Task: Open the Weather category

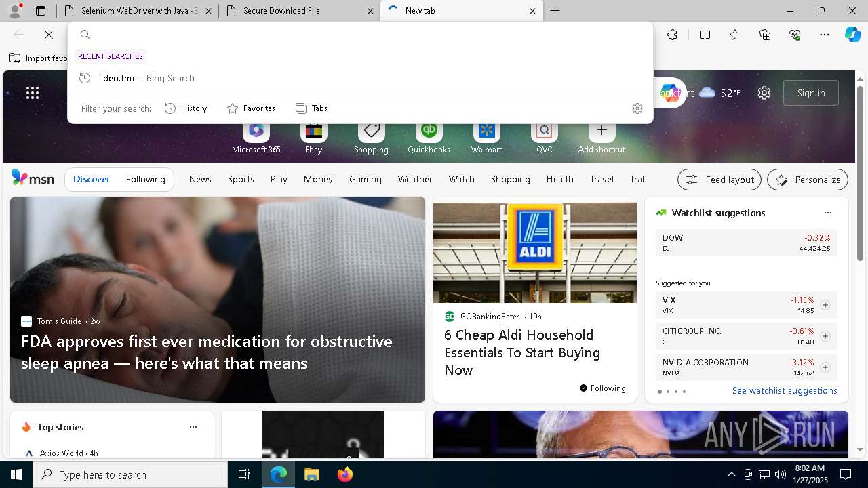Action: (x=415, y=179)
